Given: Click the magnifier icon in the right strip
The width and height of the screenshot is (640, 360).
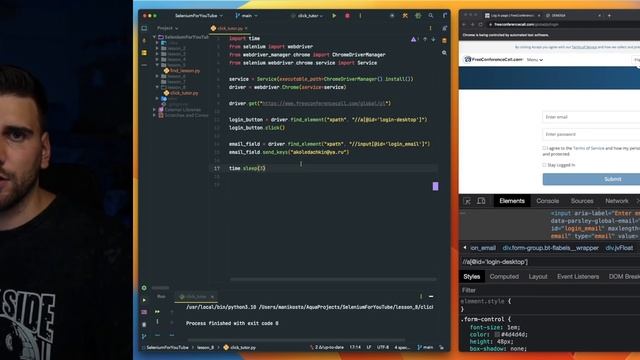Looking at the screenshot, I should [x=444, y=53].
